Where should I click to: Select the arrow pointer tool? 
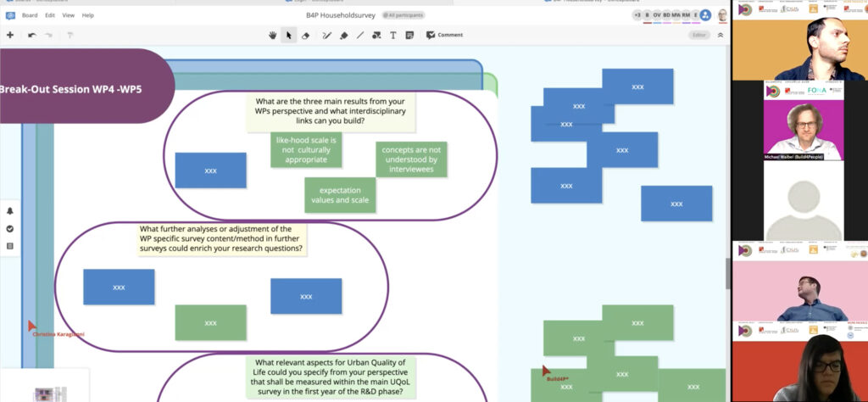click(288, 35)
